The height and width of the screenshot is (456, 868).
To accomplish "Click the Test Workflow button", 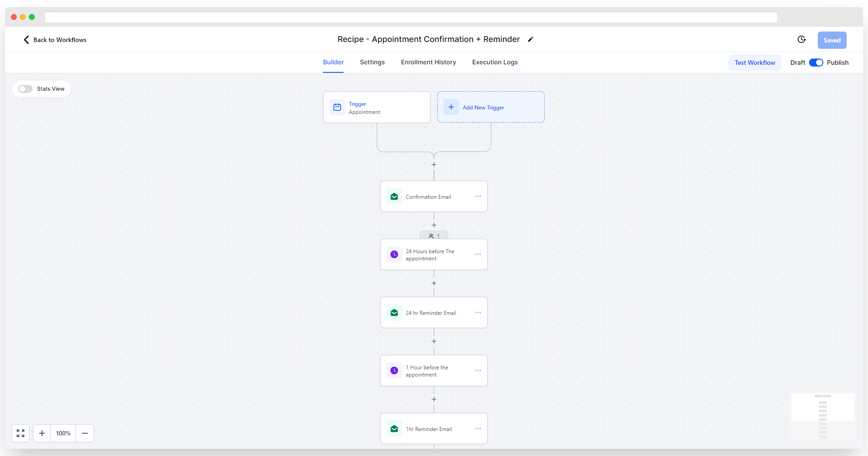I will pyautogui.click(x=755, y=63).
